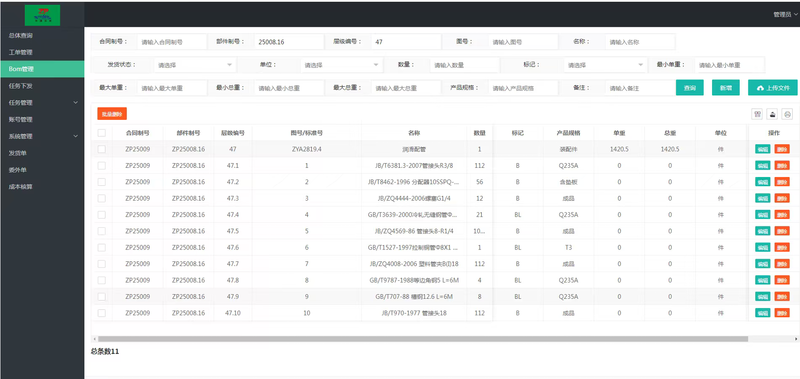Click the 查询 search button
Image resolution: width=800 pixels, height=379 pixels.
[x=690, y=88]
